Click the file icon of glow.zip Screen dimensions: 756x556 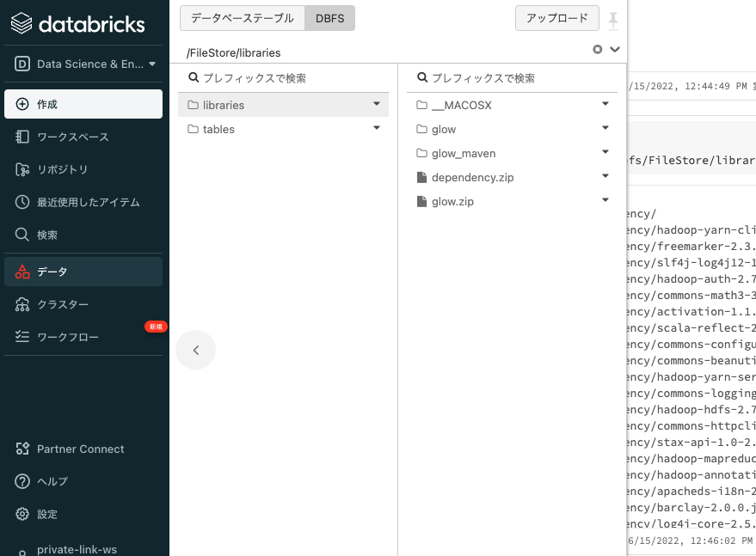pyautogui.click(x=422, y=201)
